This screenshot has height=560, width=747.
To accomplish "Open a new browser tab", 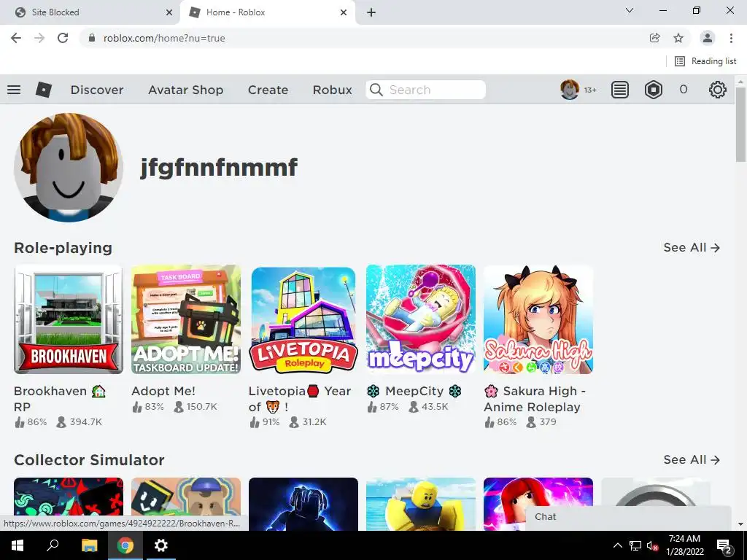I will (x=371, y=12).
